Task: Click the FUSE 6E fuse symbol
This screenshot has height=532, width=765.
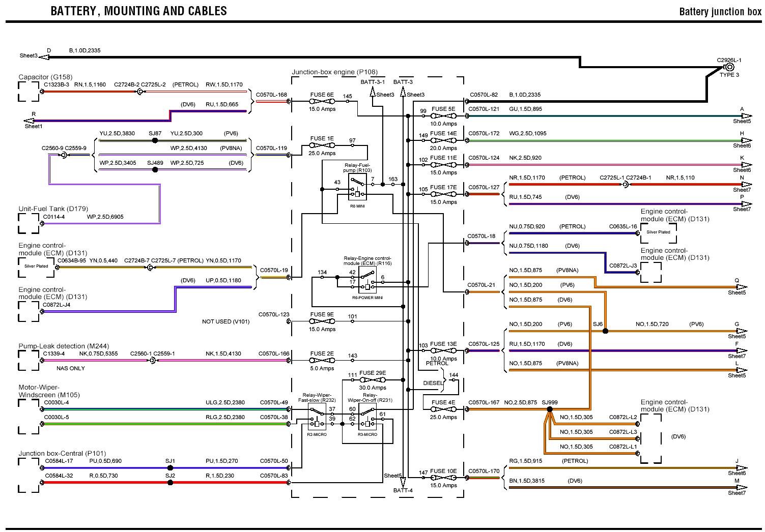Action: coord(321,101)
